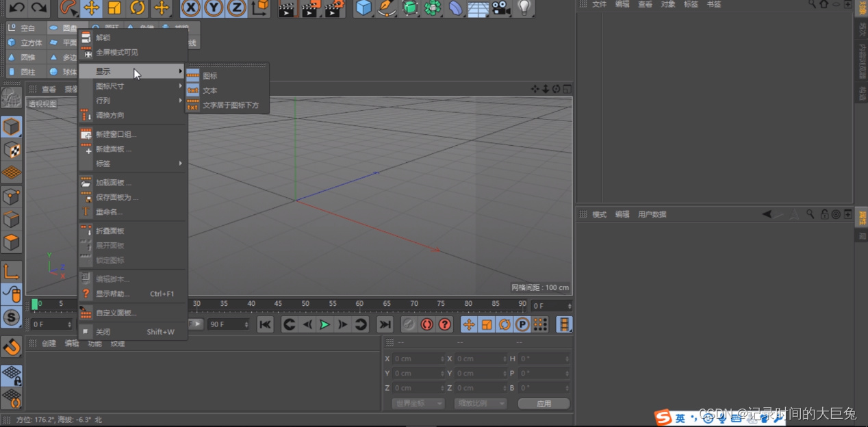
Task: Open the Cube primitive object icon
Action: pos(364,8)
